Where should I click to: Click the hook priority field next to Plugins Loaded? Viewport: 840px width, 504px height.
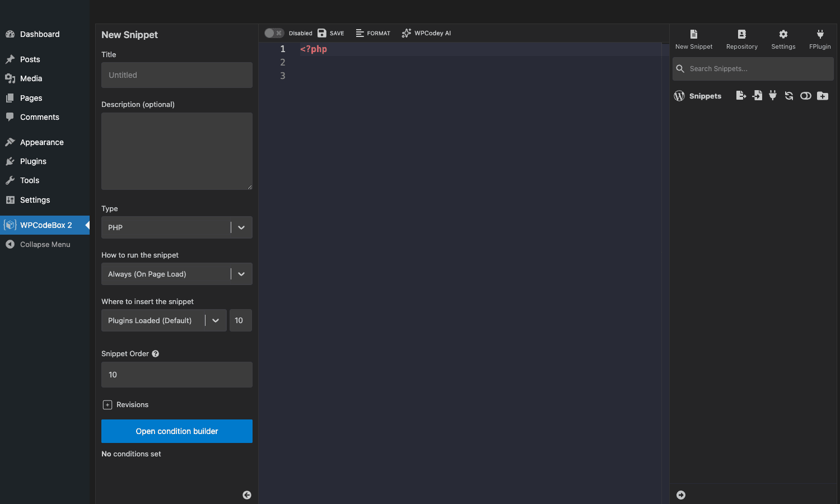pyautogui.click(x=241, y=320)
